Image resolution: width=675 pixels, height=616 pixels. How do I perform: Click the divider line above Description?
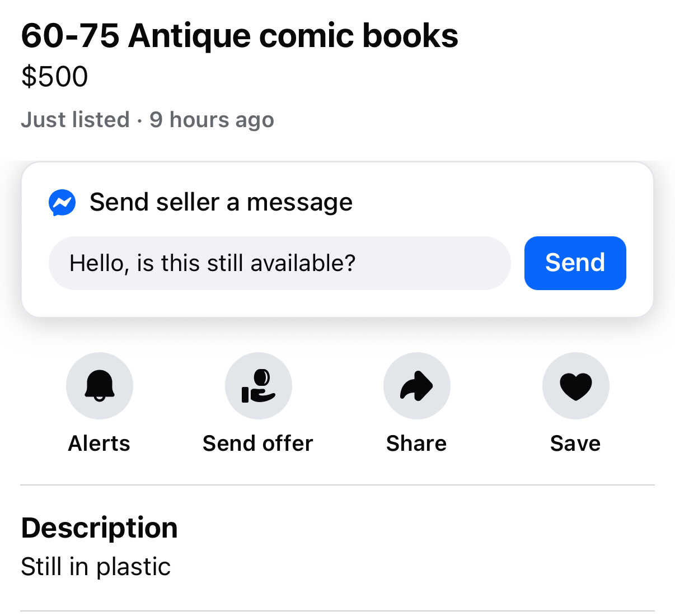337,485
